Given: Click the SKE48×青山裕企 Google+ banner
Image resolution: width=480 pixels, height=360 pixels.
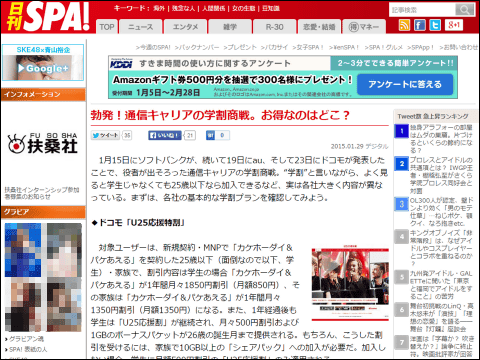Looking at the screenshot, I should (43, 62).
